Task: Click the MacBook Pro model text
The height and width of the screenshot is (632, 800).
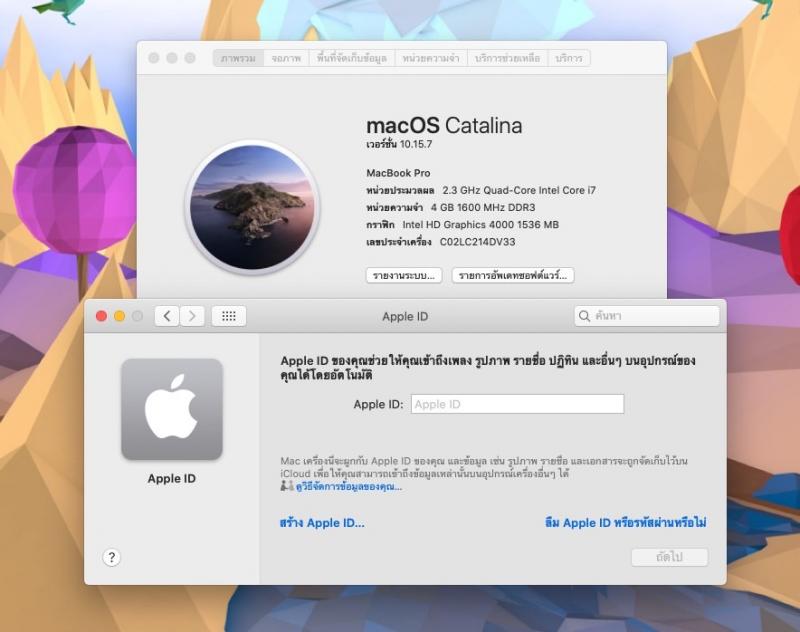Action: [x=398, y=173]
